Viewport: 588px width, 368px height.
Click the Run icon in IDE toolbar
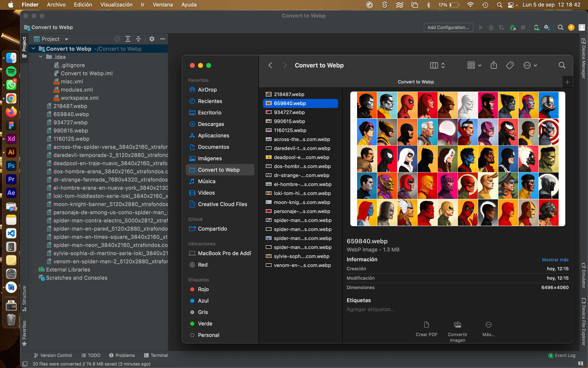[481, 27]
